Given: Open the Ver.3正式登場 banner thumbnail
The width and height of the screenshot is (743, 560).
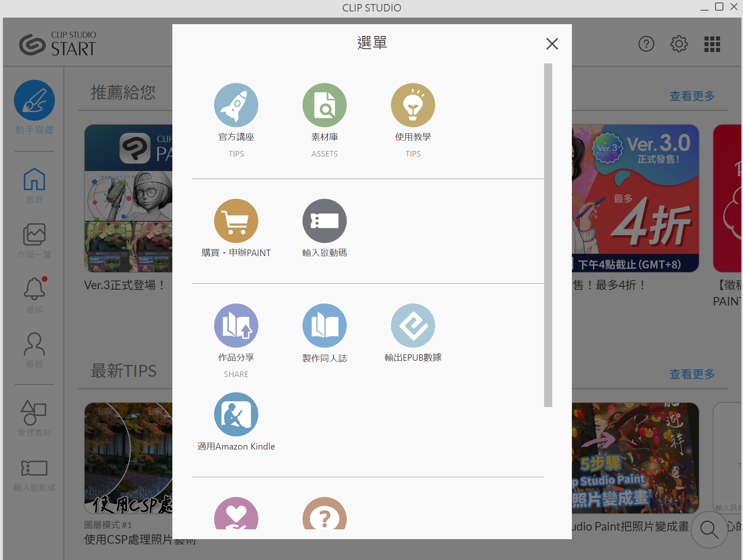Looking at the screenshot, I should pos(129,198).
